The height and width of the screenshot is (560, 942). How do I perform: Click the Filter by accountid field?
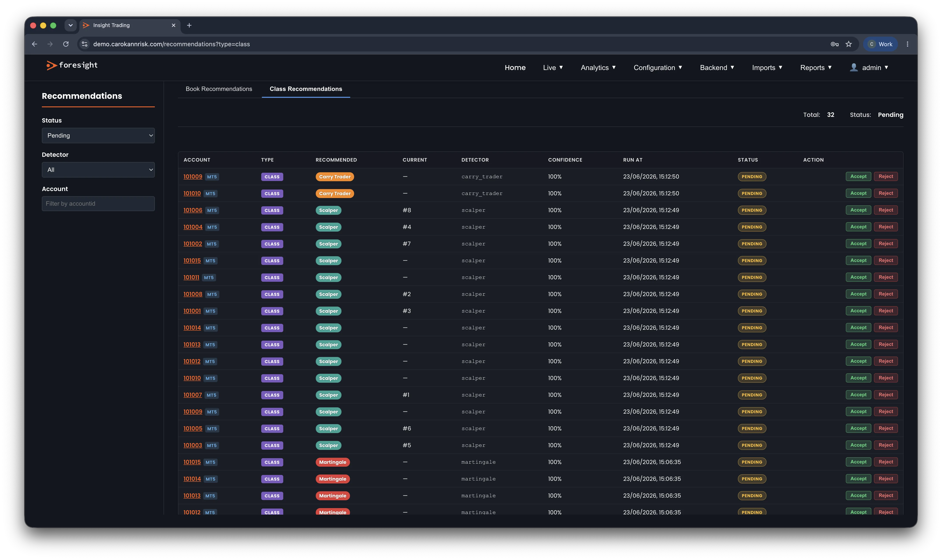point(98,204)
